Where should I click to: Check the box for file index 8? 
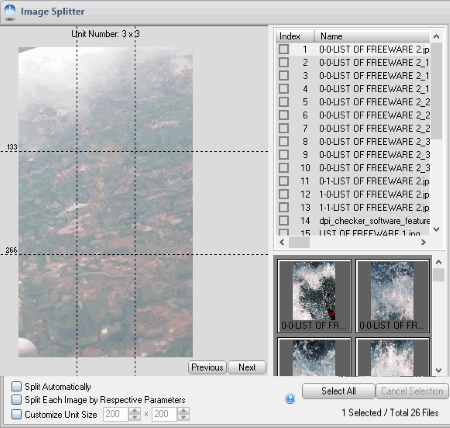point(284,141)
